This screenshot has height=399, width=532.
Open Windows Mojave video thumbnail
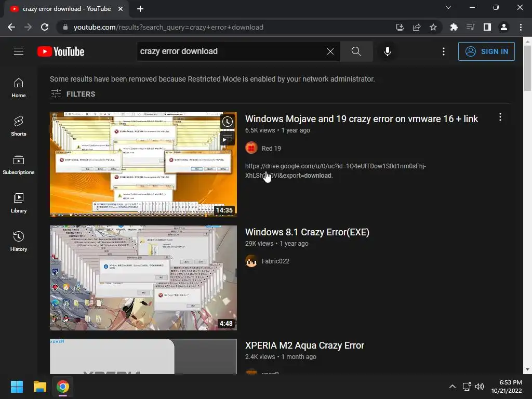[143, 164]
